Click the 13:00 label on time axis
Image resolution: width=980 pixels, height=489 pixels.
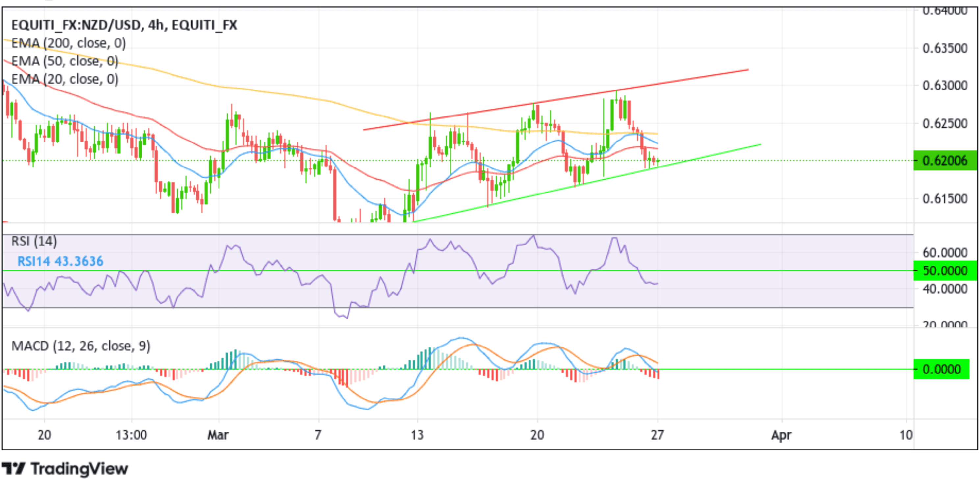click(131, 435)
